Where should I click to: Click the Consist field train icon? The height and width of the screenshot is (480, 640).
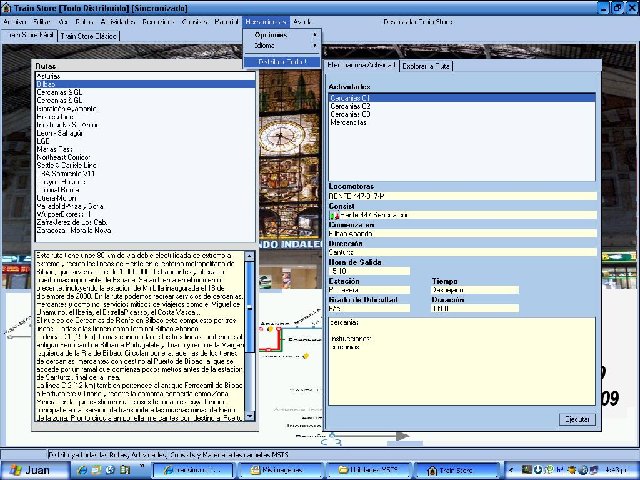(333, 215)
